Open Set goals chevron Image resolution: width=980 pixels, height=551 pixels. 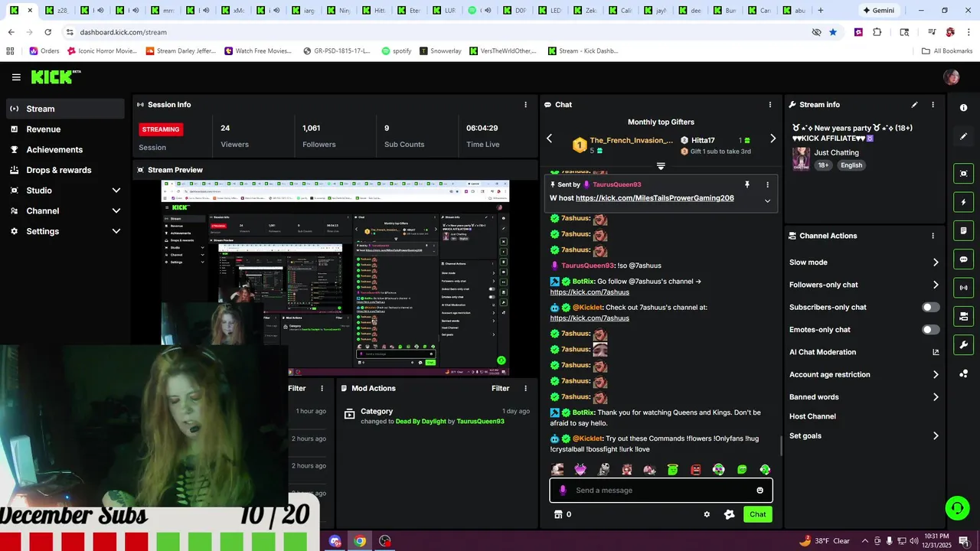tap(936, 436)
